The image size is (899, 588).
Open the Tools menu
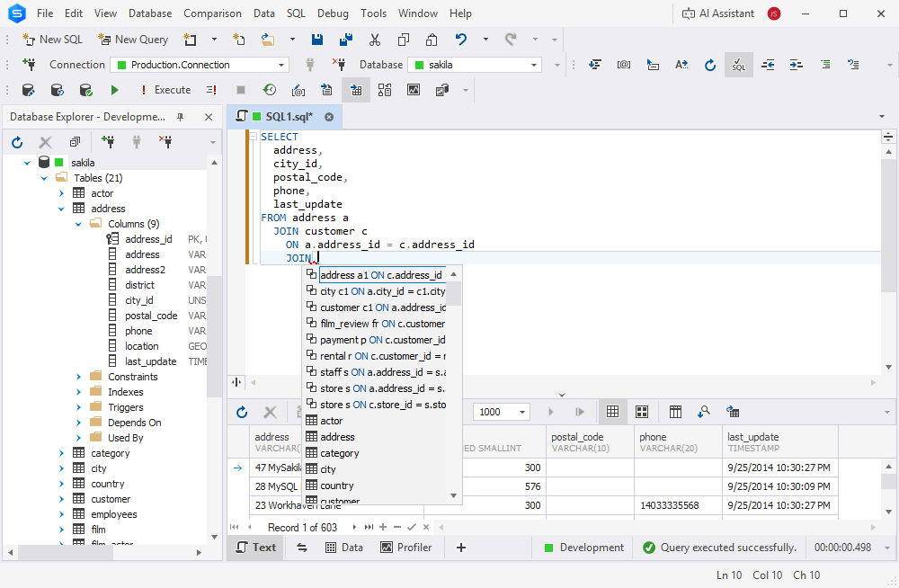pos(373,13)
